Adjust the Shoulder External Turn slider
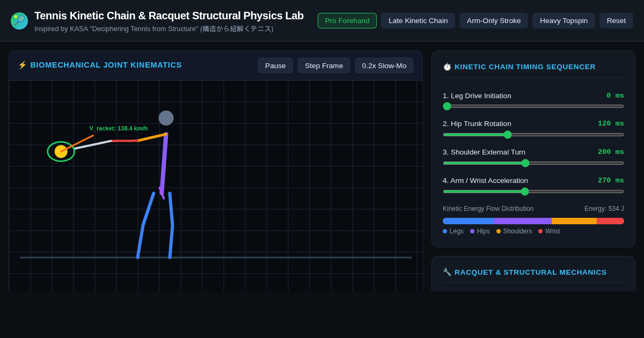 533,163
